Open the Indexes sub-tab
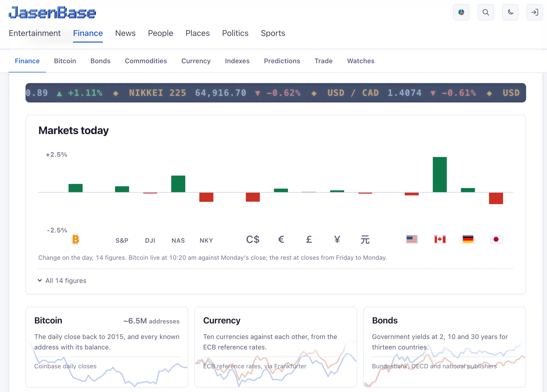 [x=237, y=61]
